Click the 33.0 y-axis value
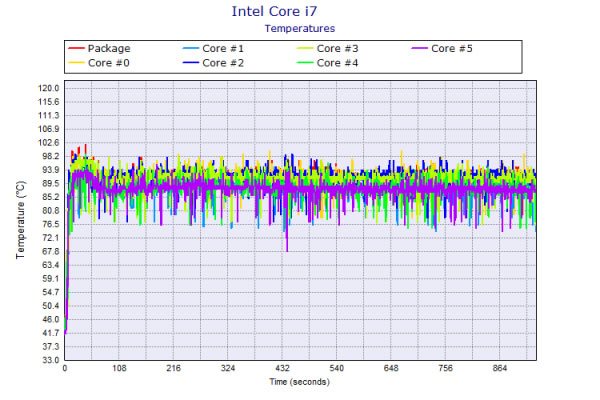 tap(51, 360)
